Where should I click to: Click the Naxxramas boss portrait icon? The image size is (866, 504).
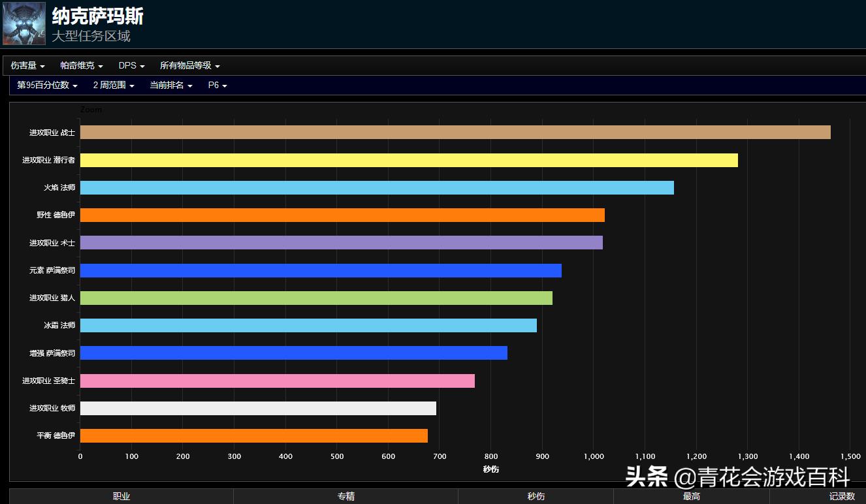24,24
